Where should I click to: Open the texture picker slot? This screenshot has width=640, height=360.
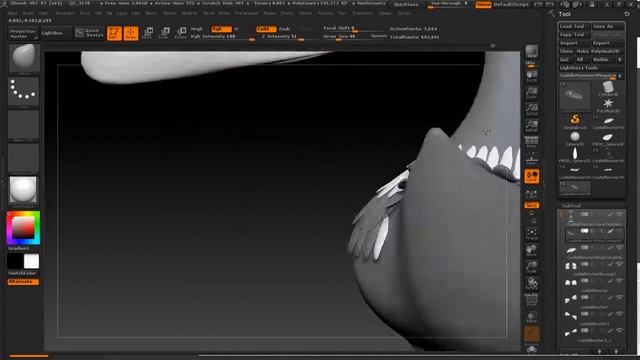click(24, 158)
